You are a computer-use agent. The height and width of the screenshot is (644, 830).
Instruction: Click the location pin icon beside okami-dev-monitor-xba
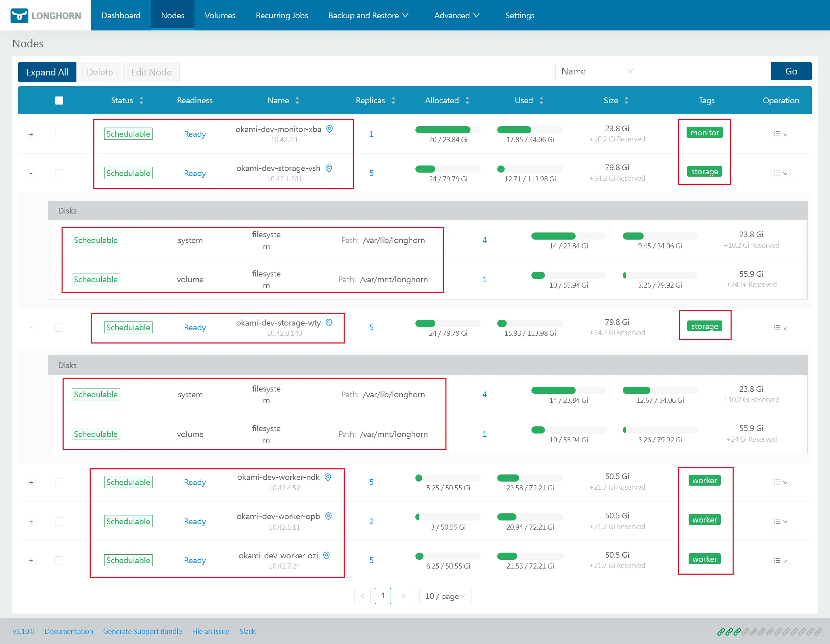[329, 129]
